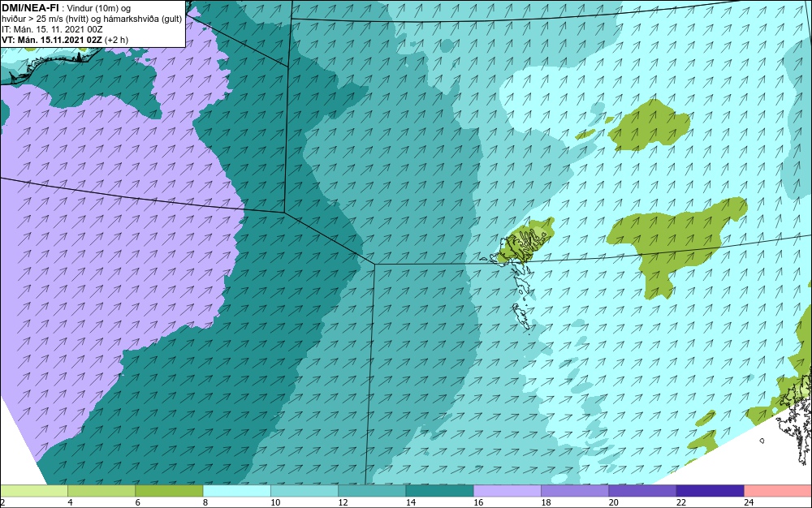Image resolution: width=812 pixels, height=508 pixels.
Task: Click the legend scale label "14"
Action: click(x=411, y=502)
